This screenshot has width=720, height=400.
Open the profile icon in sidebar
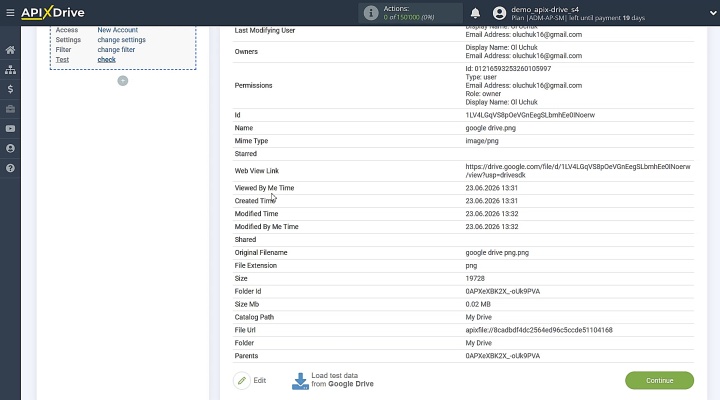click(x=10, y=148)
